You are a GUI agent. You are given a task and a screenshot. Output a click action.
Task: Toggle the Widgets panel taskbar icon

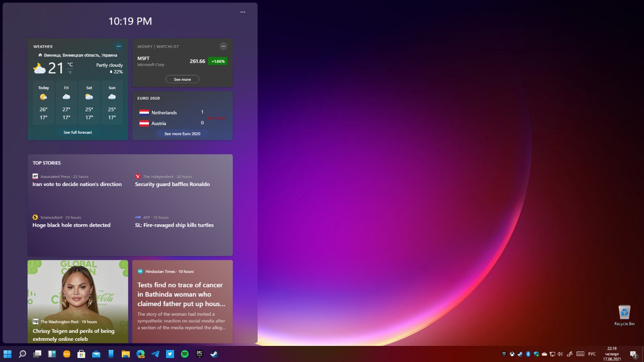pyautogui.click(x=51, y=354)
